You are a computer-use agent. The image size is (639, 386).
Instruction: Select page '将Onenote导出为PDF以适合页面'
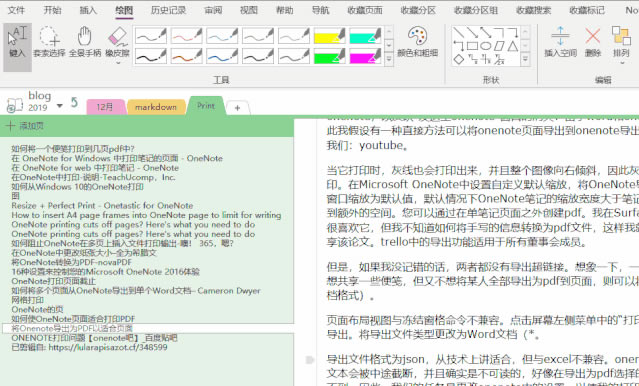pos(148,328)
